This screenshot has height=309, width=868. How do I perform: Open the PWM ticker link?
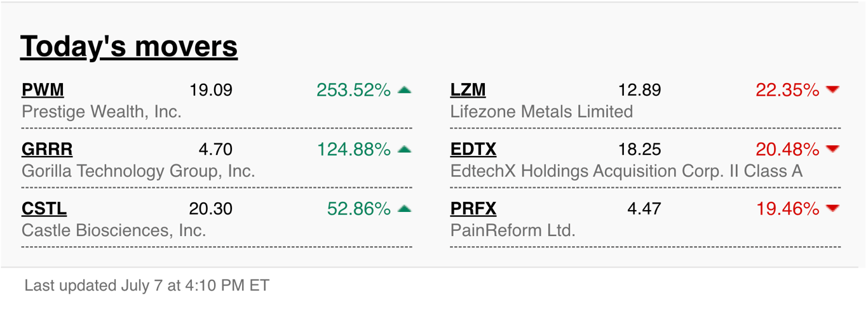tap(43, 90)
